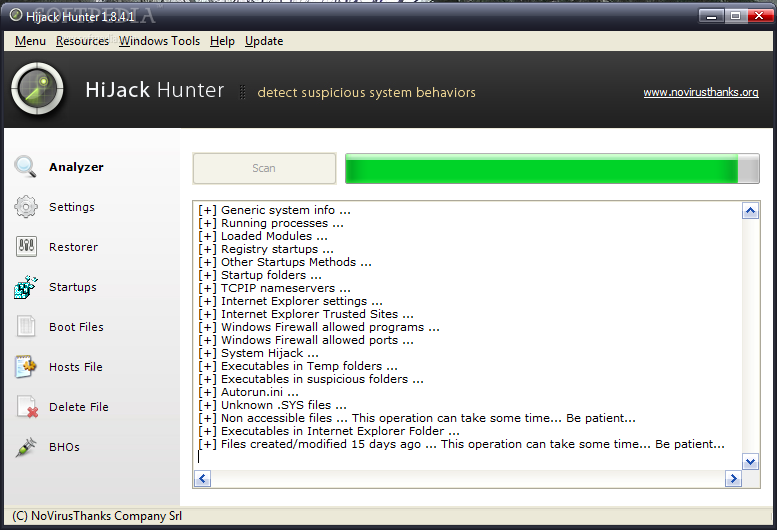Image resolution: width=777 pixels, height=530 pixels.
Task: Click the 'Startup folders' log line
Action: [x=260, y=275]
